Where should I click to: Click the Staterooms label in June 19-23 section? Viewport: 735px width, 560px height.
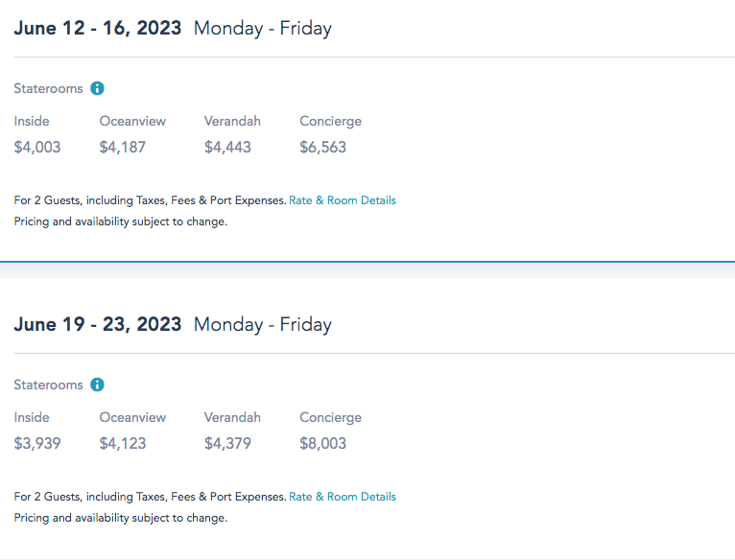coord(48,385)
